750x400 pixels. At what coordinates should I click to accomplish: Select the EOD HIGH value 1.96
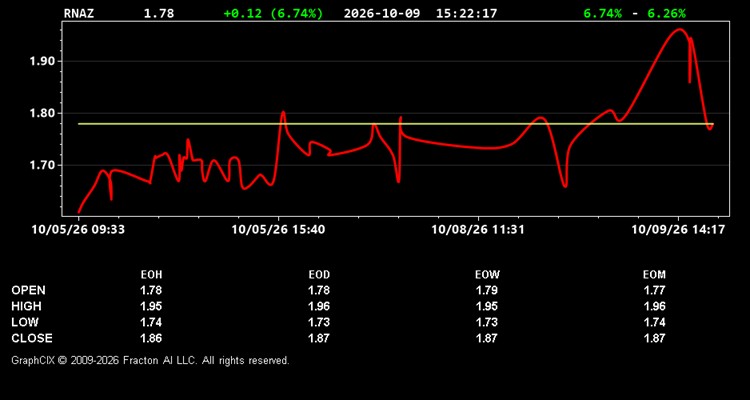pos(319,306)
